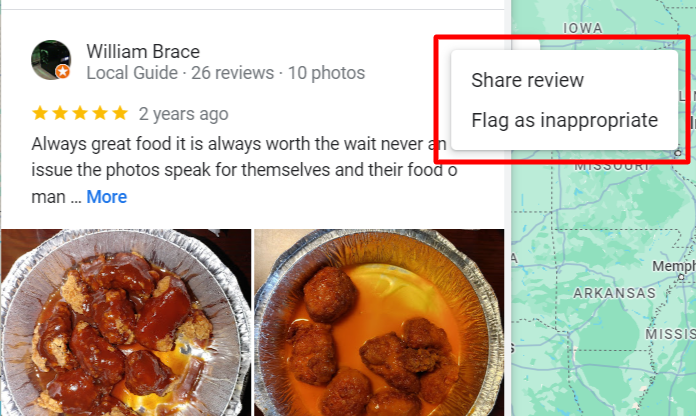696x416 pixels.
Task: Click the Arkansas label on the map
Action: pyautogui.click(x=614, y=293)
